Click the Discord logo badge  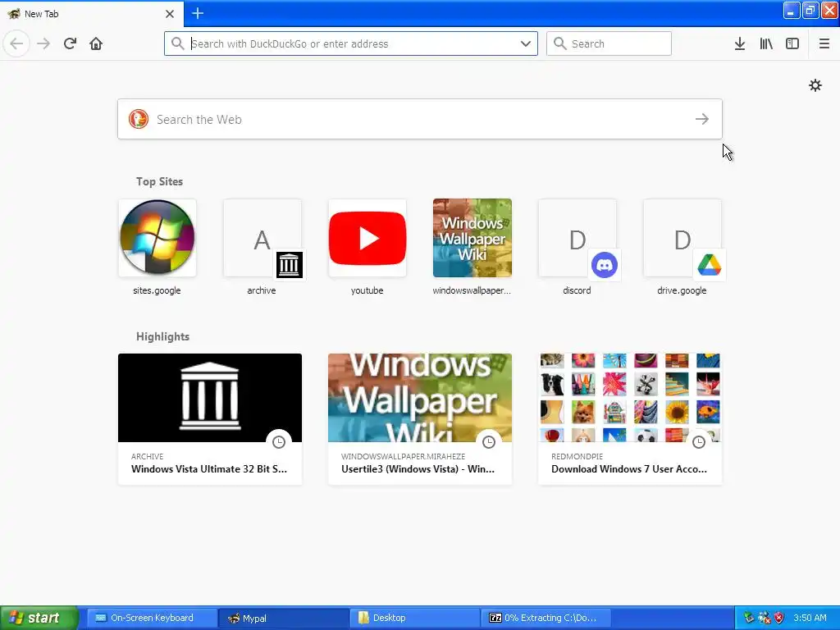(x=605, y=265)
